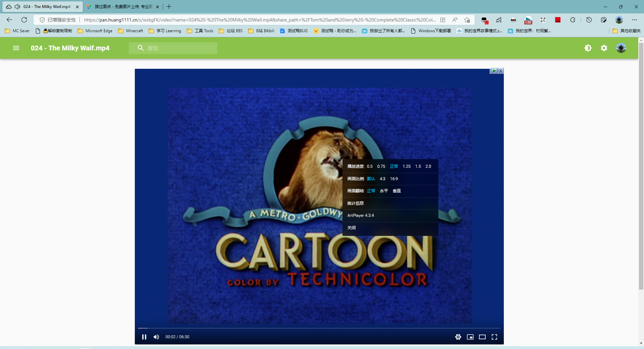644x349 pixels.
Task: Open 其他收藏夹 folder
Action: point(627,31)
